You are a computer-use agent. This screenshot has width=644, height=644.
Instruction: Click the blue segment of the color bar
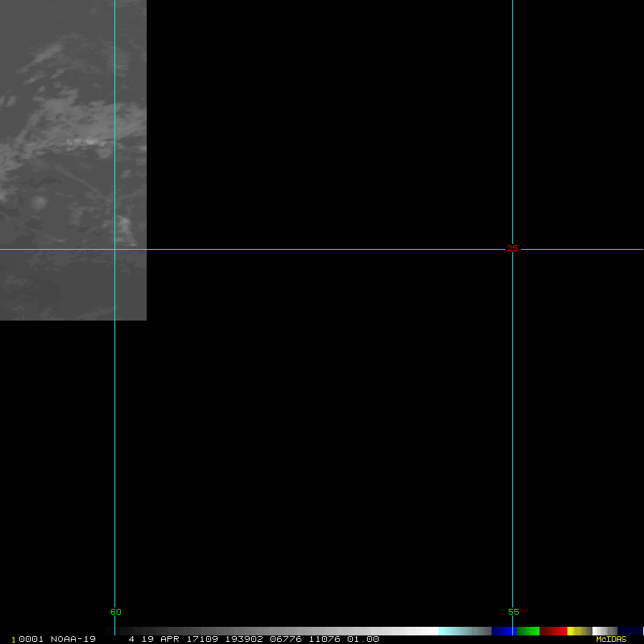click(502, 631)
